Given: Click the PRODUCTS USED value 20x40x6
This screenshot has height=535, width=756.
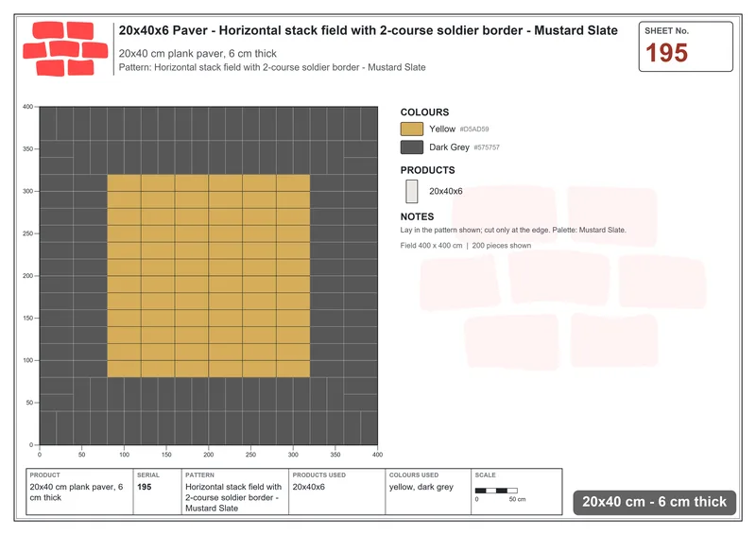Looking at the screenshot, I should (309, 487).
